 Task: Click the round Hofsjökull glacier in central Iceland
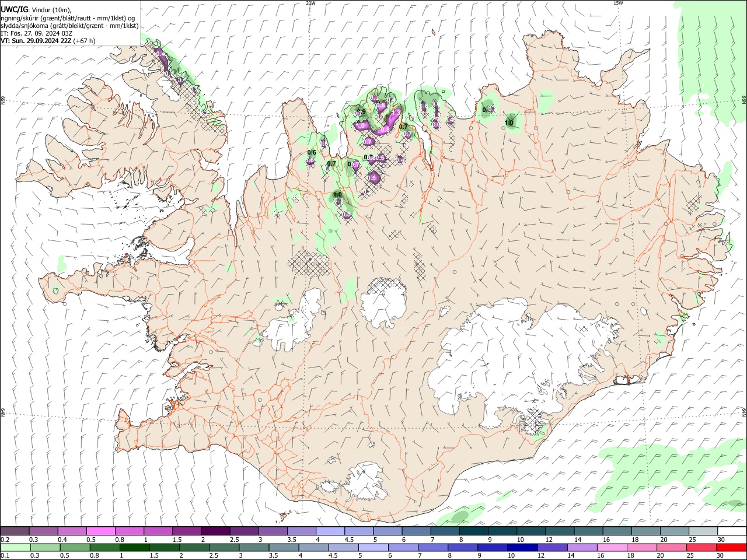383,302
